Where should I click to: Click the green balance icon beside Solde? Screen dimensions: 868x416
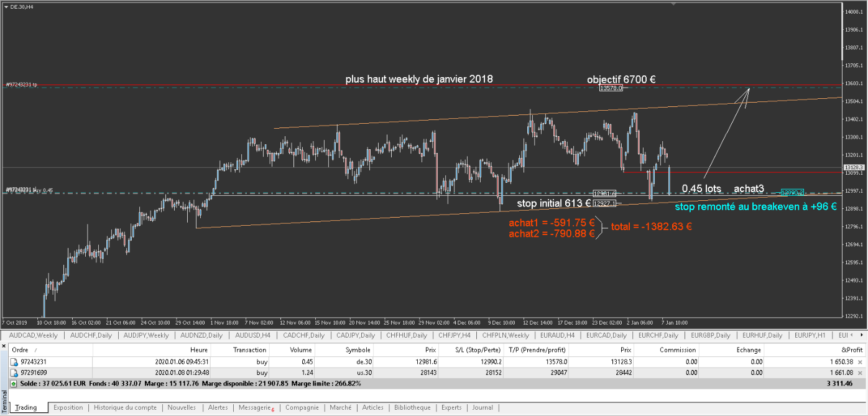tap(14, 383)
